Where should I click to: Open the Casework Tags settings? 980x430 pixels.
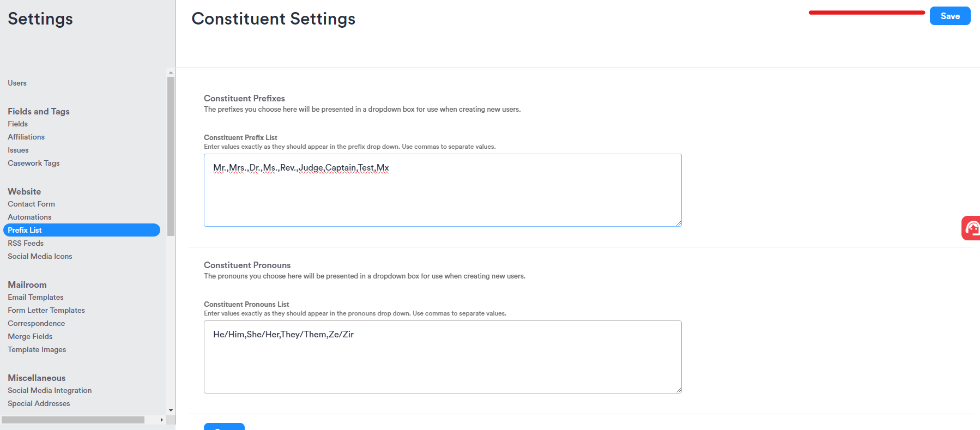tap(33, 163)
